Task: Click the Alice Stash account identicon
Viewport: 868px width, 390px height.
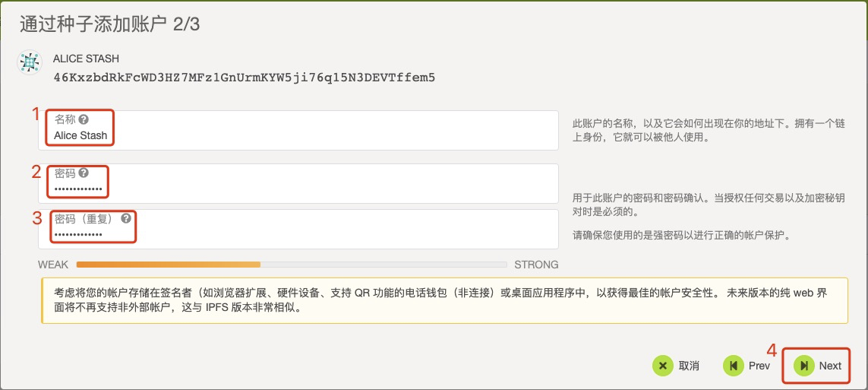Action: pyautogui.click(x=29, y=63)
